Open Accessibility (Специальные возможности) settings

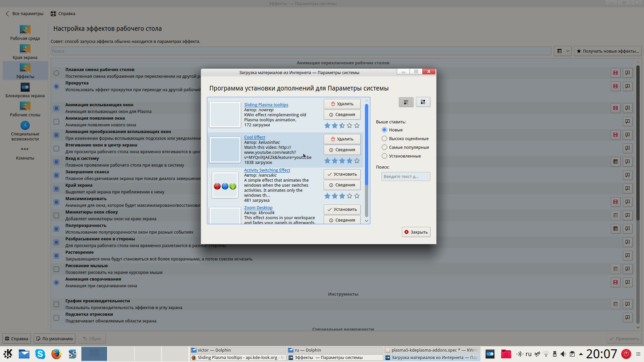(x=25, y=130)
